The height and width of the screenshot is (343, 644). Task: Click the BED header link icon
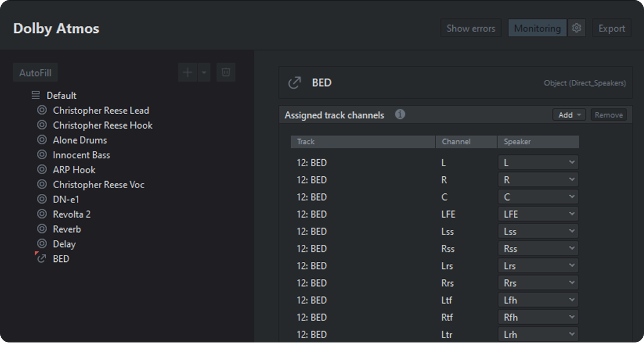point(294,83)
